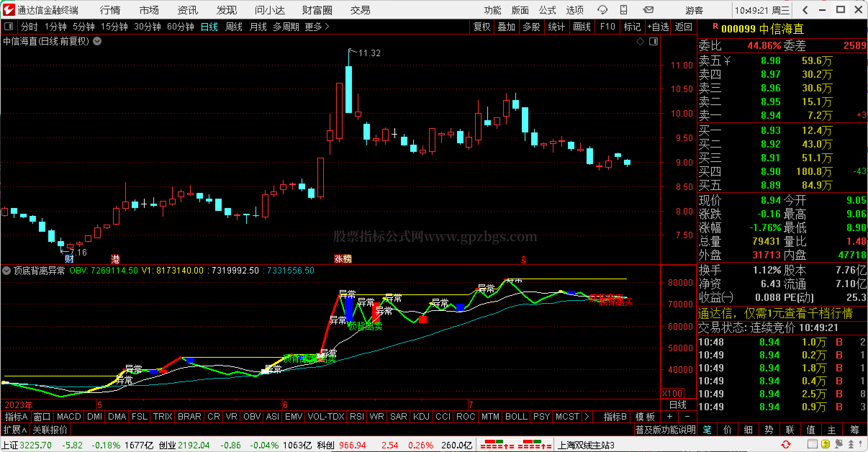The width and height of the screenshot is (868, 452).
Task: Click the 画线 drawing button
Action: [582, 27]
